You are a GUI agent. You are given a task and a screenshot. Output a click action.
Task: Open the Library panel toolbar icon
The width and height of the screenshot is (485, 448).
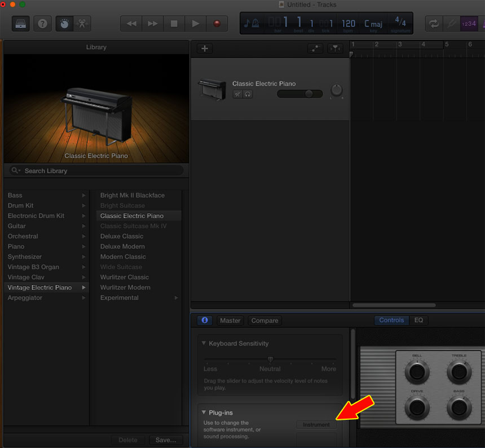tap(21, 24)
